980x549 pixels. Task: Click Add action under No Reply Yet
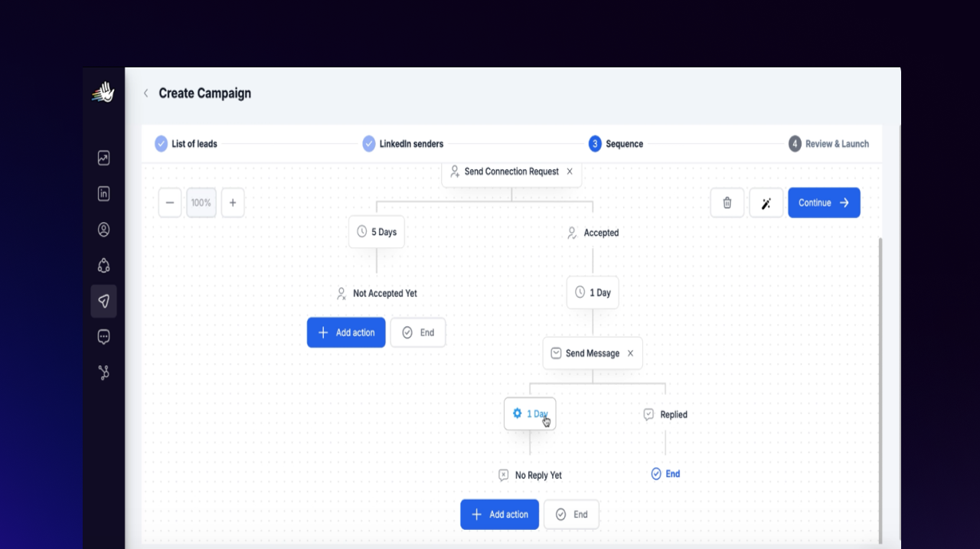[499, 515]
